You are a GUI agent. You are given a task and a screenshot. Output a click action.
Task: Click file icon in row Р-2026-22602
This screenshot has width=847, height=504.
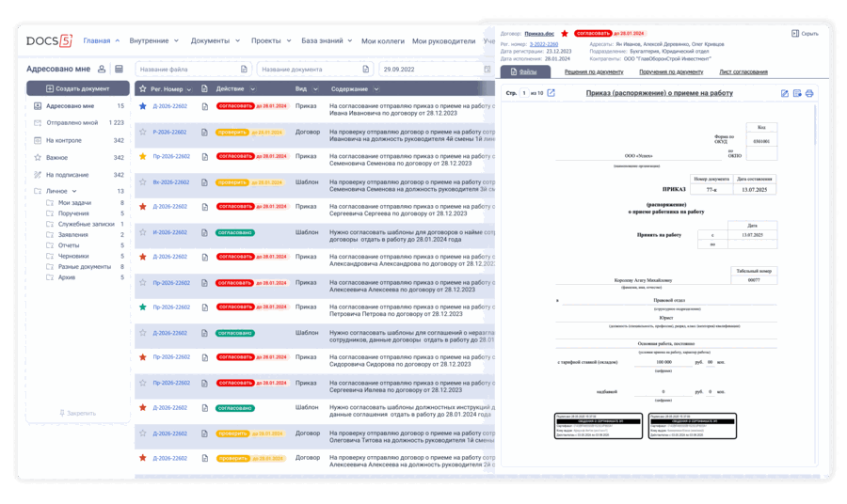[x=205, y=133]
